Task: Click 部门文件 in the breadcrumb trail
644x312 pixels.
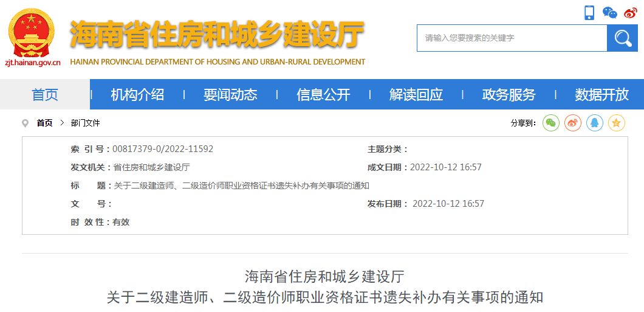Action: pos(85,123)
